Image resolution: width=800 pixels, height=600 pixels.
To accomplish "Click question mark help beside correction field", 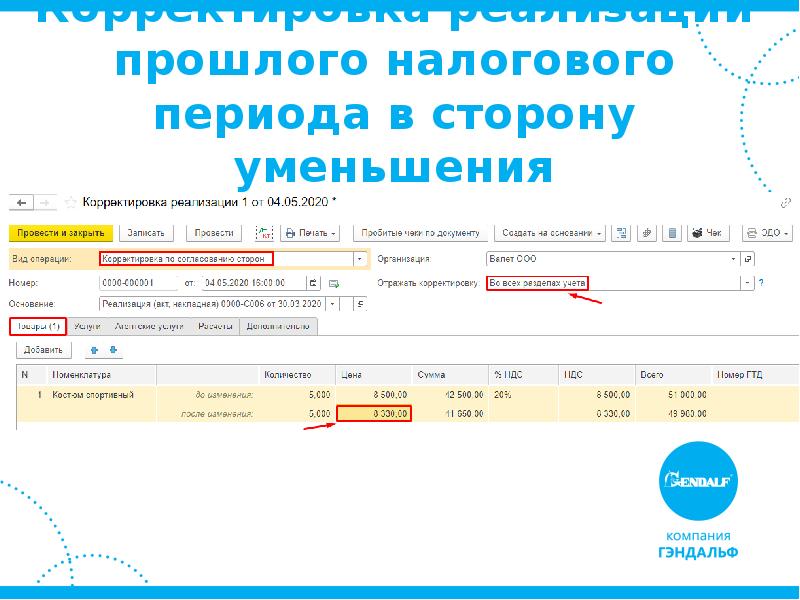I will (x=761, y=284).
